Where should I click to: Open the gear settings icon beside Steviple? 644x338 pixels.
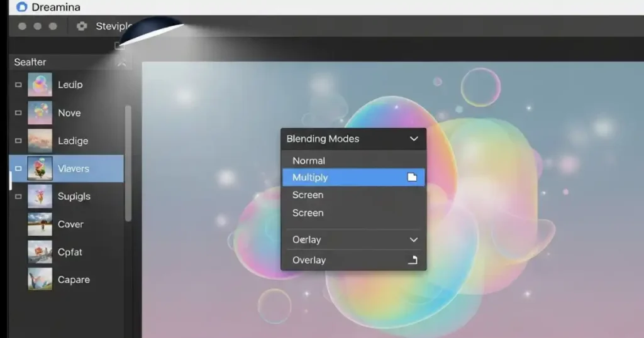pyautogui.click(x=81, y=26)
